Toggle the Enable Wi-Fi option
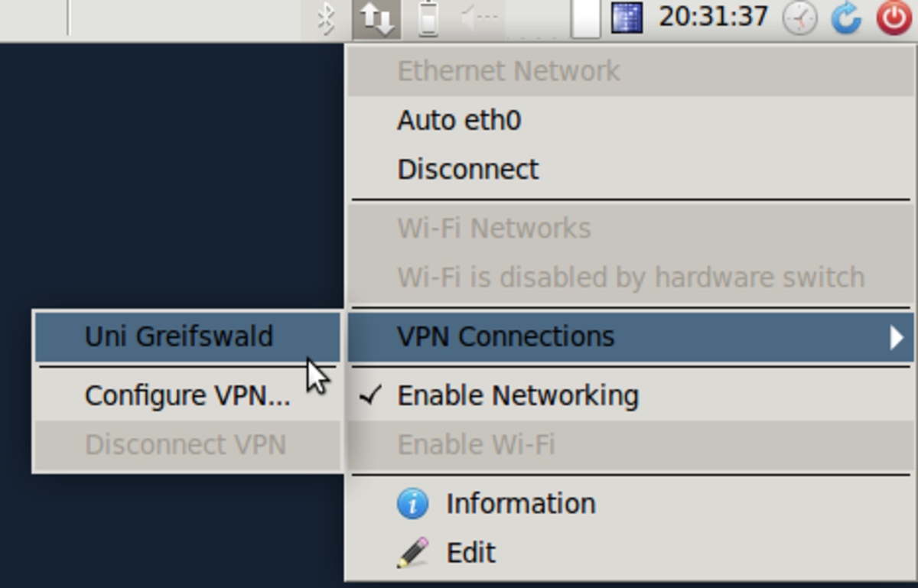918x588 pixels. pos(476,444)
